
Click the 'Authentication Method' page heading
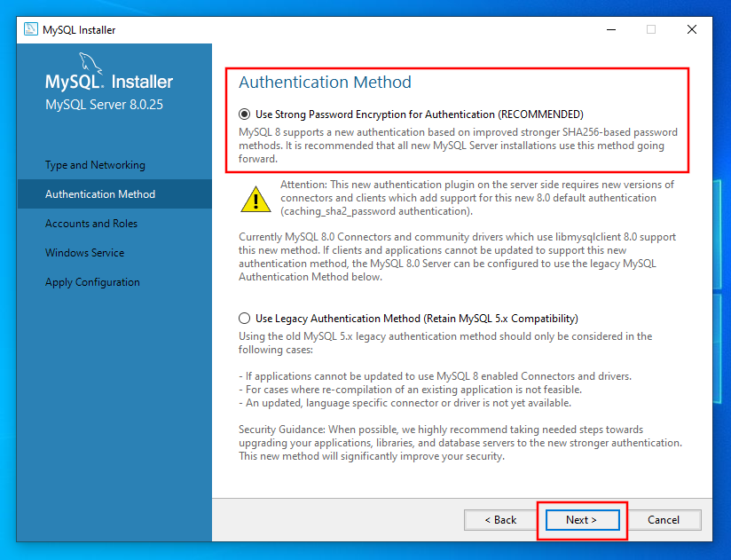325,82
